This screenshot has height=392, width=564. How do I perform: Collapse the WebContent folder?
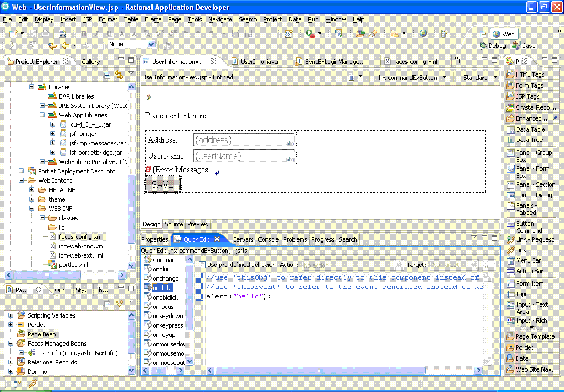click(21, 180)
